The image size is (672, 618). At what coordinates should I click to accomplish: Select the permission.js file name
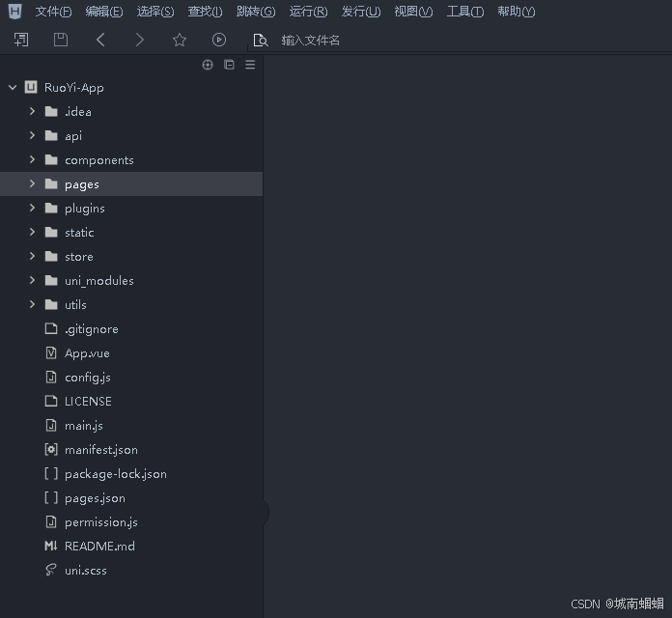pyautogui.click(x=101, y=522)
